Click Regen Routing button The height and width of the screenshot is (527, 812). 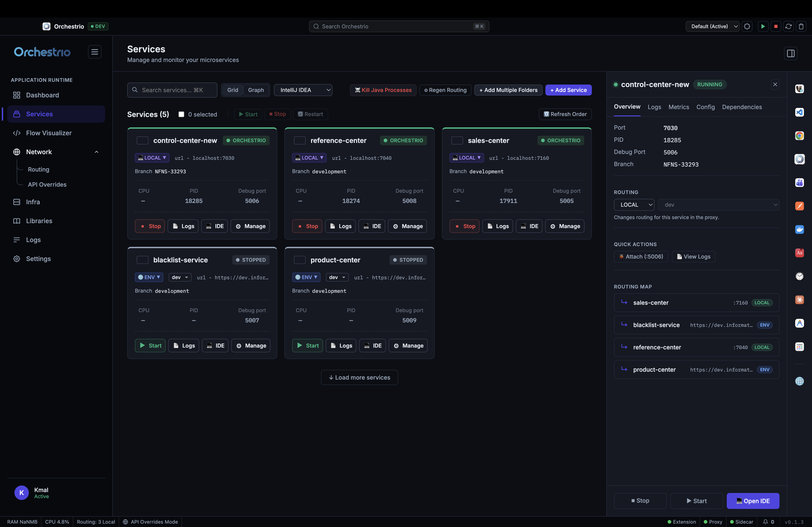[x=445, y=90]
